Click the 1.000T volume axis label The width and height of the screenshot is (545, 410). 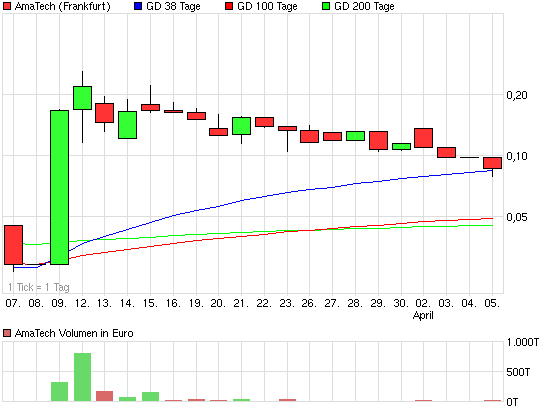tap(523, 342)
